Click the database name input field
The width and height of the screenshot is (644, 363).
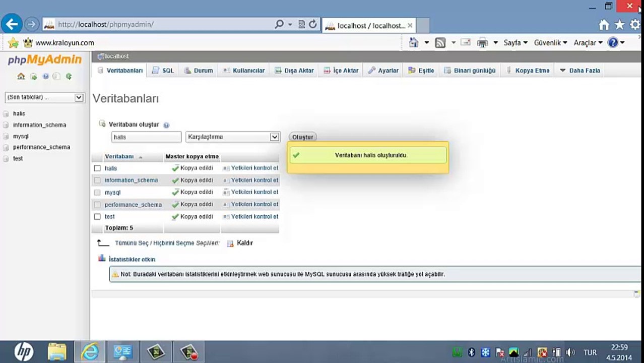coord(146,137)
